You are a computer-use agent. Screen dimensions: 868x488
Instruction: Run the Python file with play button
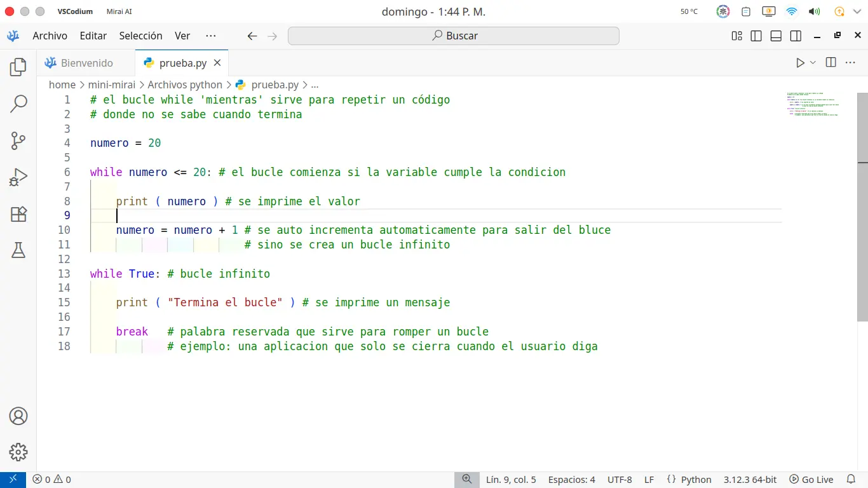pos(800,62)
